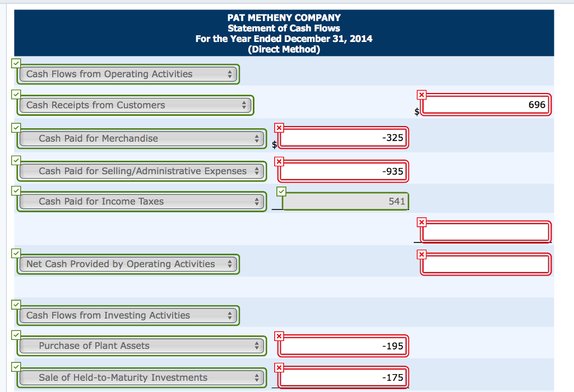
Task: Open the Sale of Held-to-Maturity Investments dropdown
Action: pyautogui.click(x=141, y=377)
